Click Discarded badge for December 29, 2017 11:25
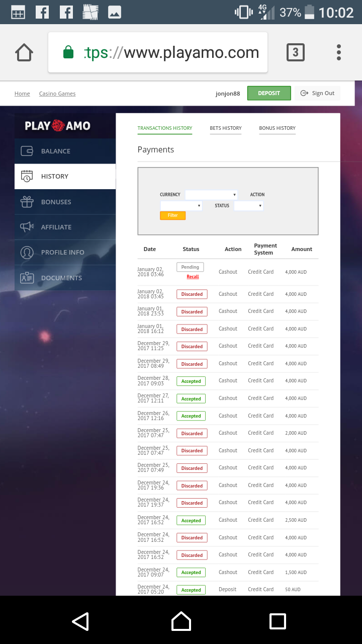Viewport: 362px width, 644px height. pos(192,347)
